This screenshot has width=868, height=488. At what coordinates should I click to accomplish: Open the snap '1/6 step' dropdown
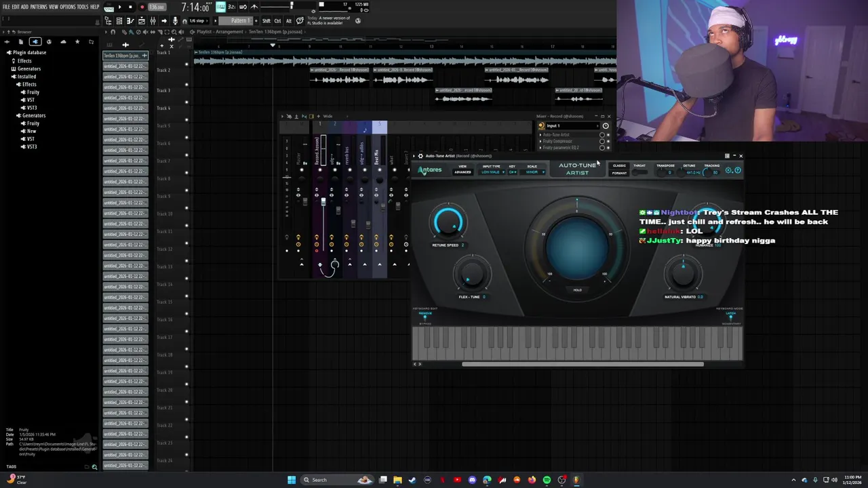coord(199,21)
